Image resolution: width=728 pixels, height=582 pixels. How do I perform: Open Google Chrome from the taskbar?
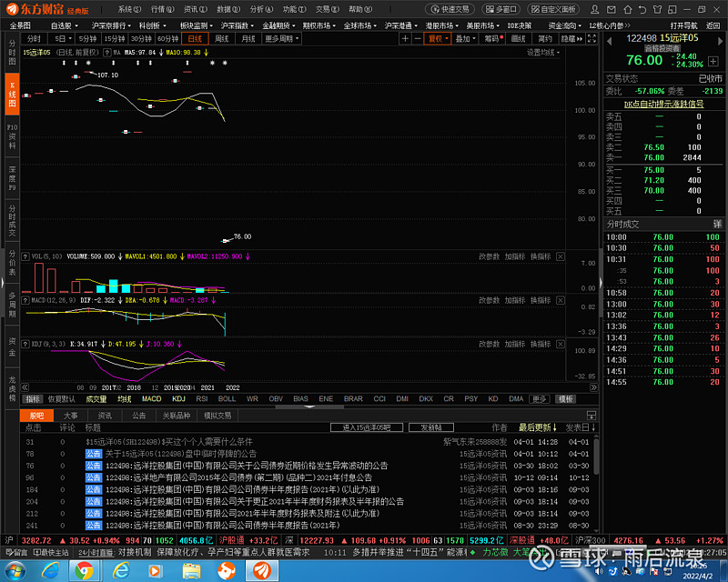84,570
